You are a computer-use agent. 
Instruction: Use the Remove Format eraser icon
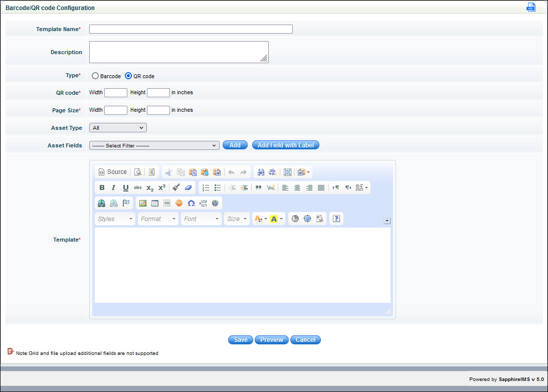click(188, 187)
